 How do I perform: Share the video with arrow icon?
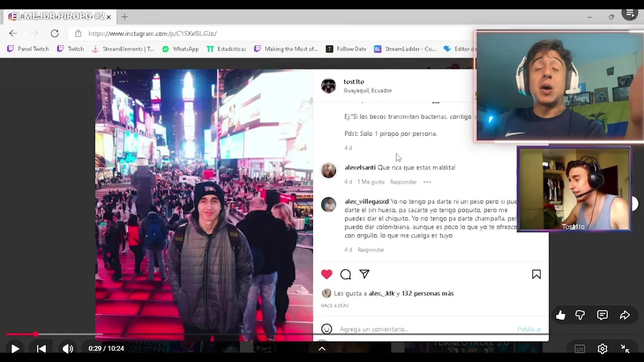pos(625,315)
